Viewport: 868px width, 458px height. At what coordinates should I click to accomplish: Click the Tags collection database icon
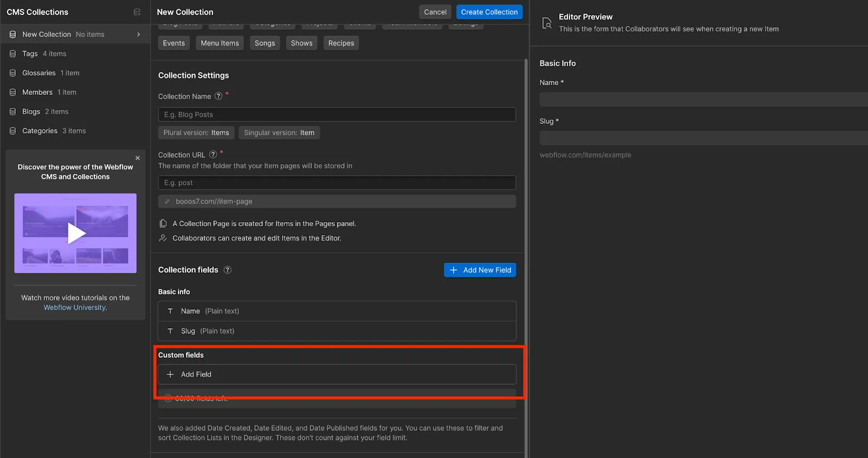point(12,54)
